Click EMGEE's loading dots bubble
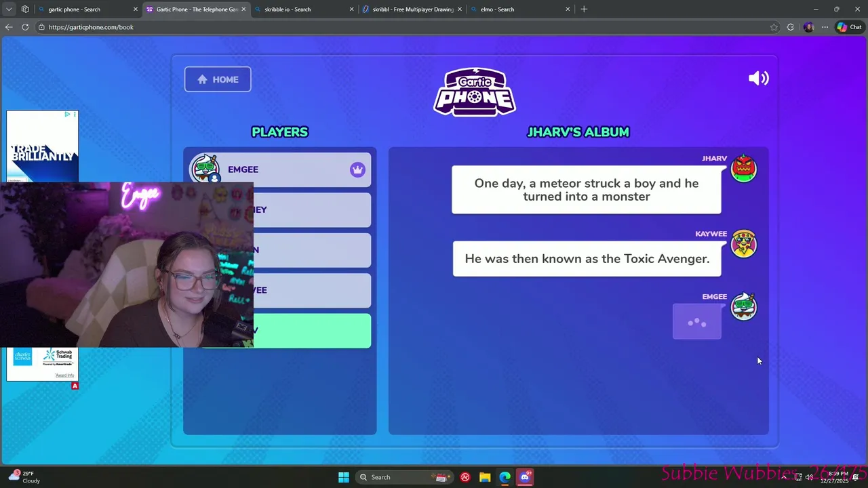 [697, 322]
